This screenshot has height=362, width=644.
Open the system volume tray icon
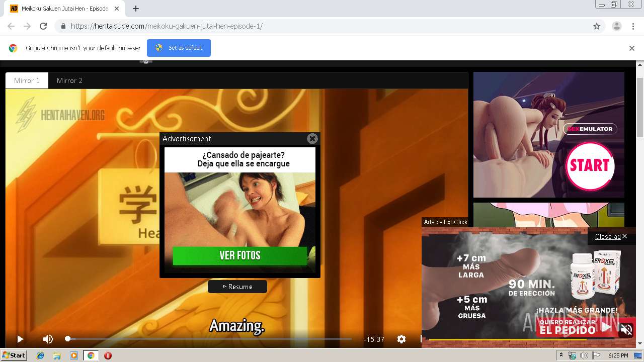584,355
